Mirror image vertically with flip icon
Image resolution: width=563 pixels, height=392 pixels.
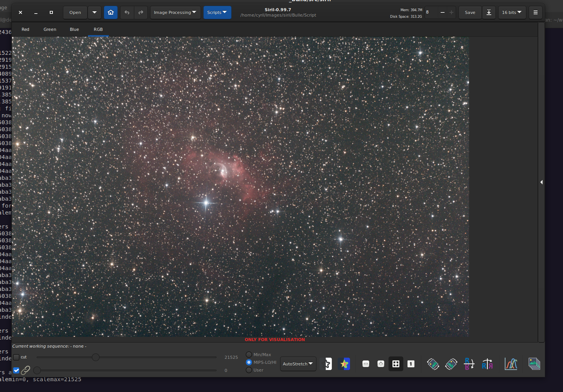(469, 364)
